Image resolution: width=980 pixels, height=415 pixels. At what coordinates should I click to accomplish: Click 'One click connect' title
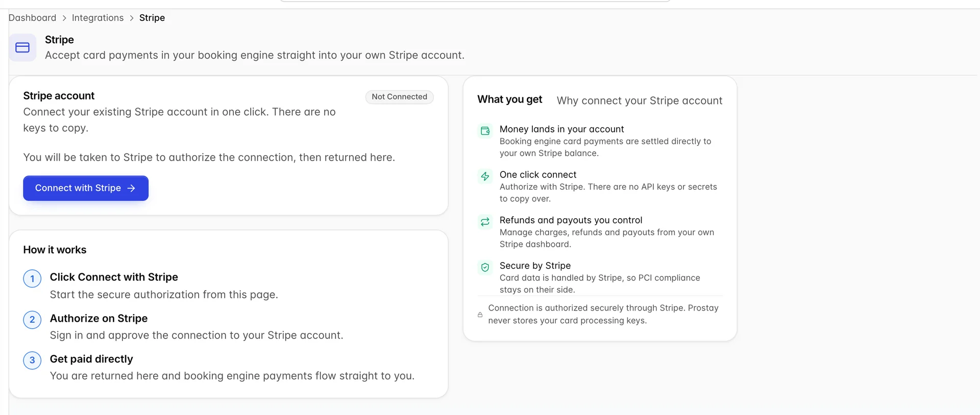pyautogui.click(x=538, y=174)
